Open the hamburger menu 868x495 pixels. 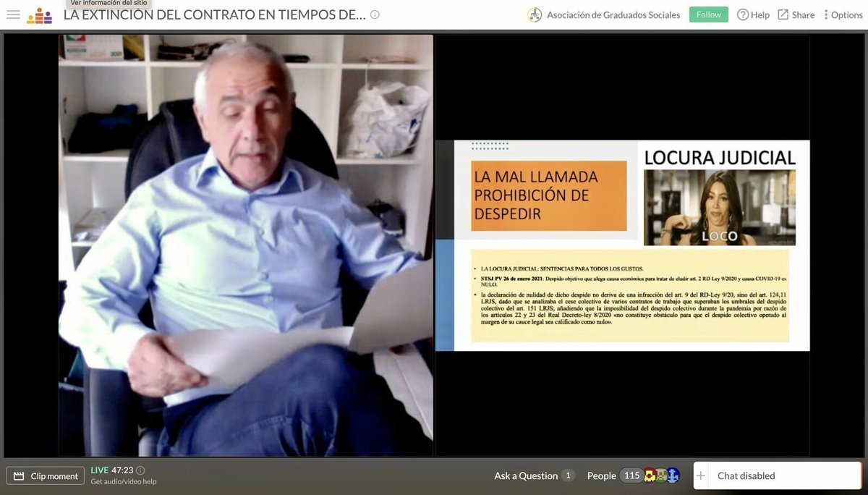click(13, 14)
